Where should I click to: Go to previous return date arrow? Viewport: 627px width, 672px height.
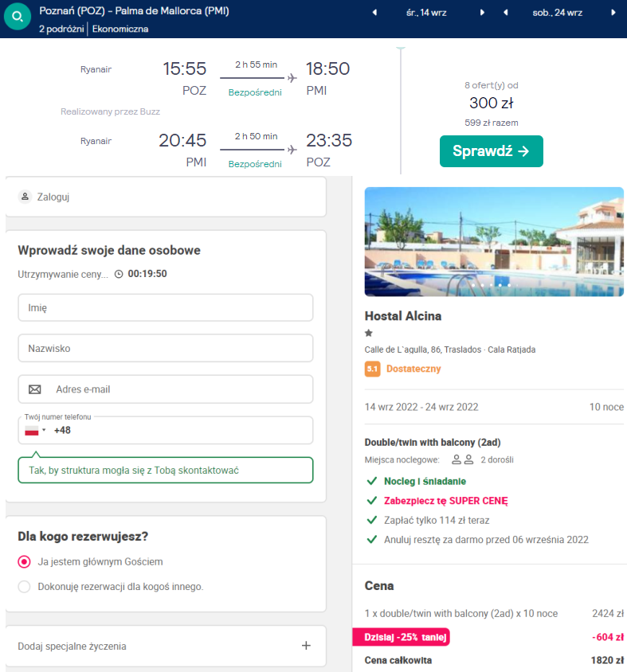coord(505,13)
